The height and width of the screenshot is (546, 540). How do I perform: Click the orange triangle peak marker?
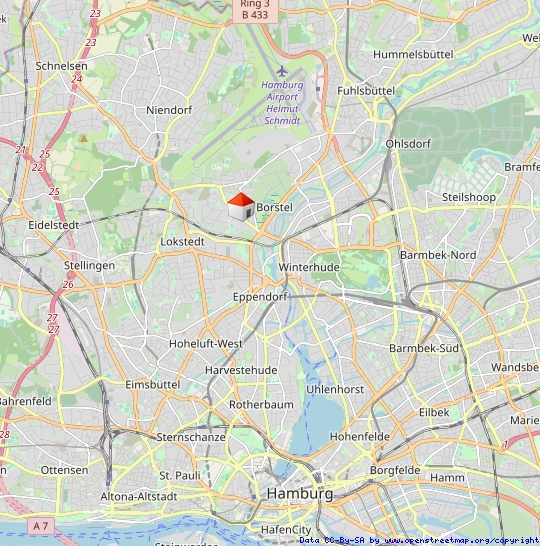[x=84, y=139]
